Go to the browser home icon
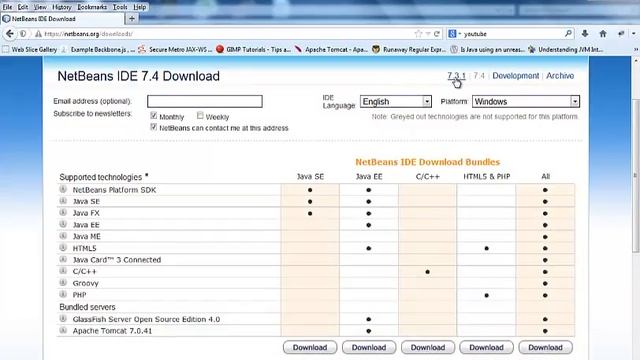The width and height of the screenshot is (640, 360). pos(603,34)
